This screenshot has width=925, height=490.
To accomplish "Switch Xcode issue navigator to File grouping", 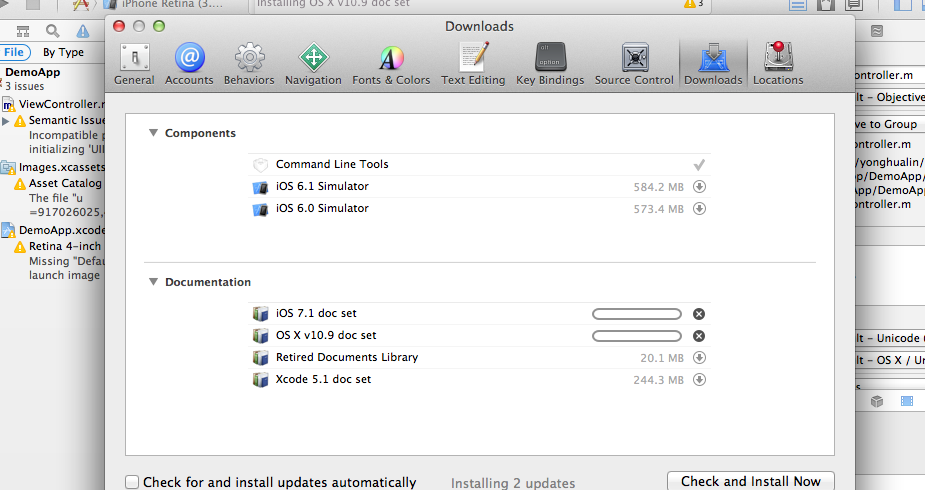I will tap(14, 52).
